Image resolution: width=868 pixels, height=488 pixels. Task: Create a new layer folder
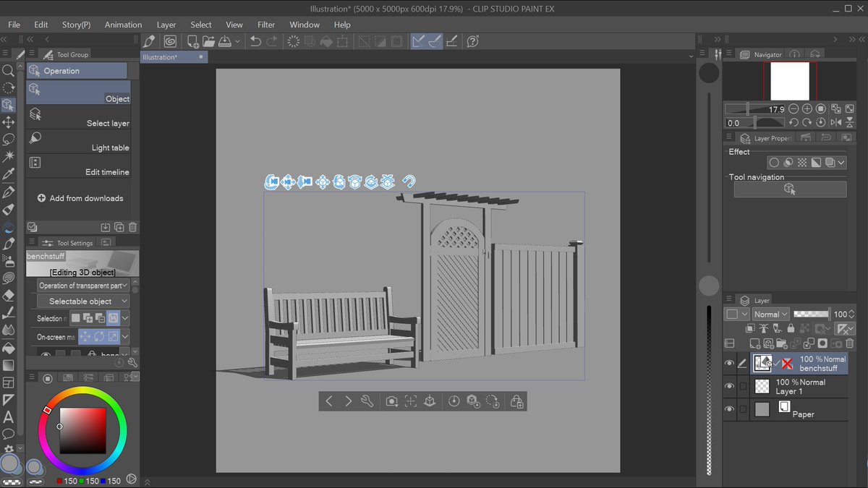782,343
